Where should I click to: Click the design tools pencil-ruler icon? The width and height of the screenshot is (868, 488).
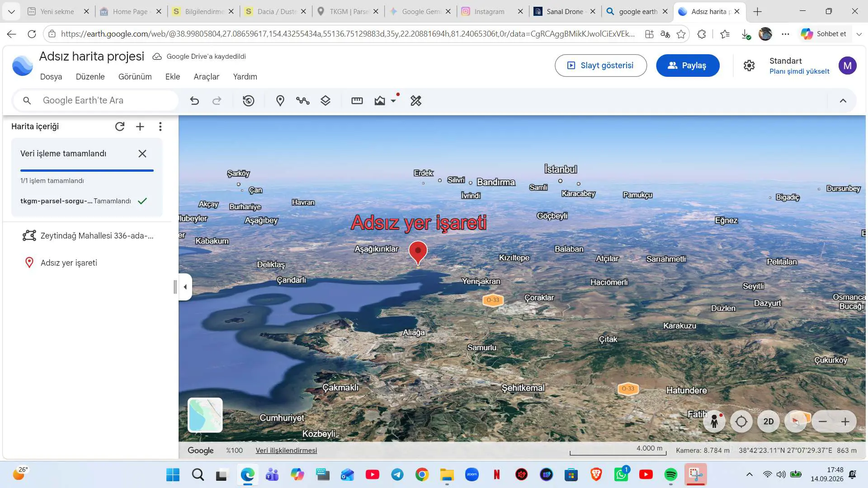pyautogui.click(x=416, y=101)
